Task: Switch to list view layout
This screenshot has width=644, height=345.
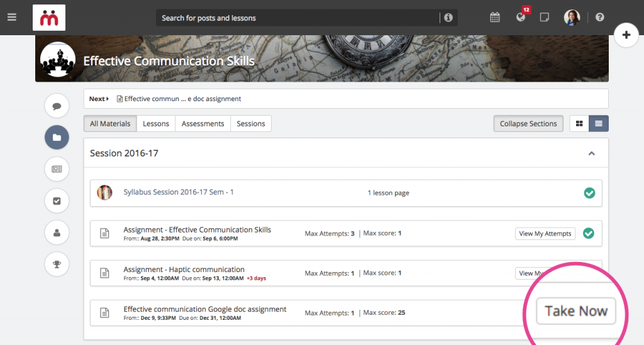Action: click(x=599, y=123)
